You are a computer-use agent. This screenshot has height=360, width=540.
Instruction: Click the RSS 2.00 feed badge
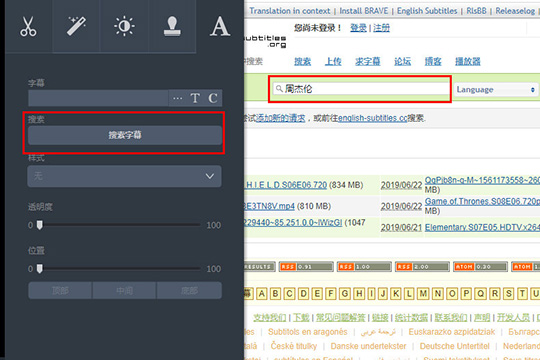422,267
